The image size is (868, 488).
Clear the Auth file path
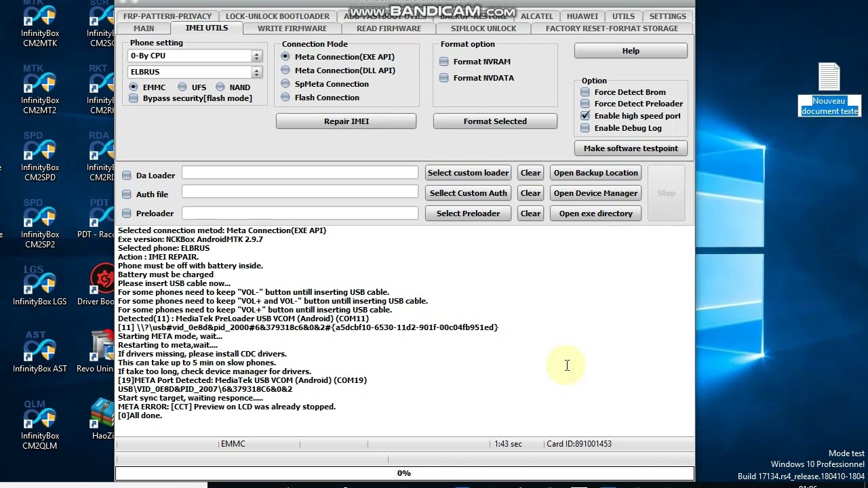tap(530, 193)
